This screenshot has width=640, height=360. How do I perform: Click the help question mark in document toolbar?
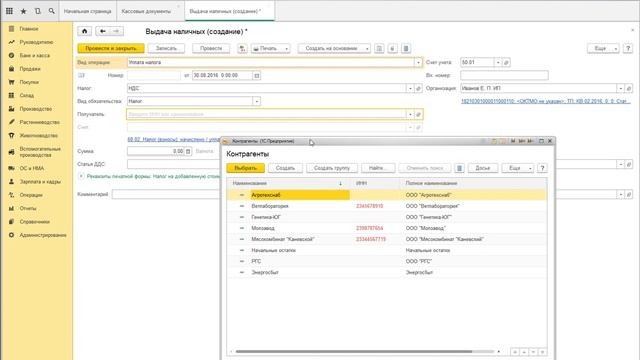point(628,49)
